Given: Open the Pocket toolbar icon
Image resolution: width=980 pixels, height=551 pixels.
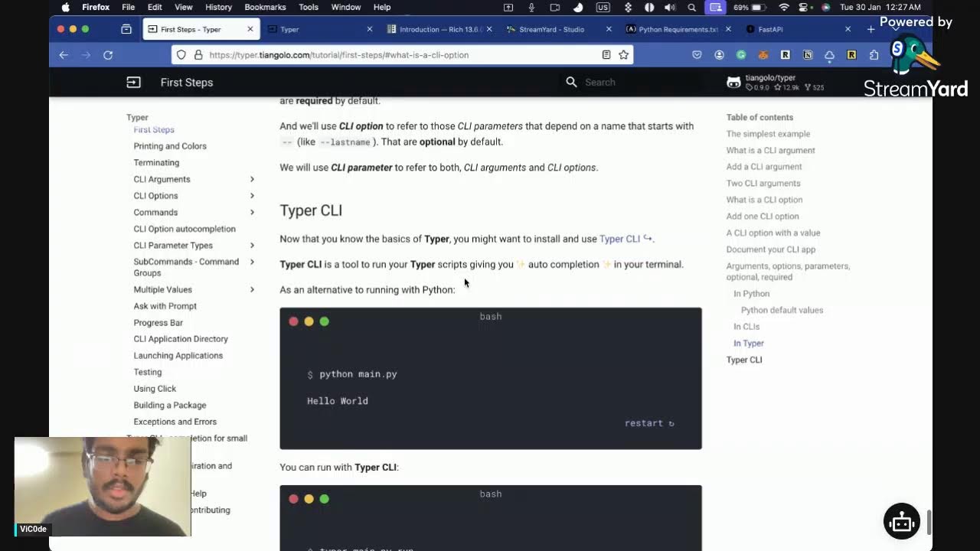Looking at the screenshot, I should point(697,55).
